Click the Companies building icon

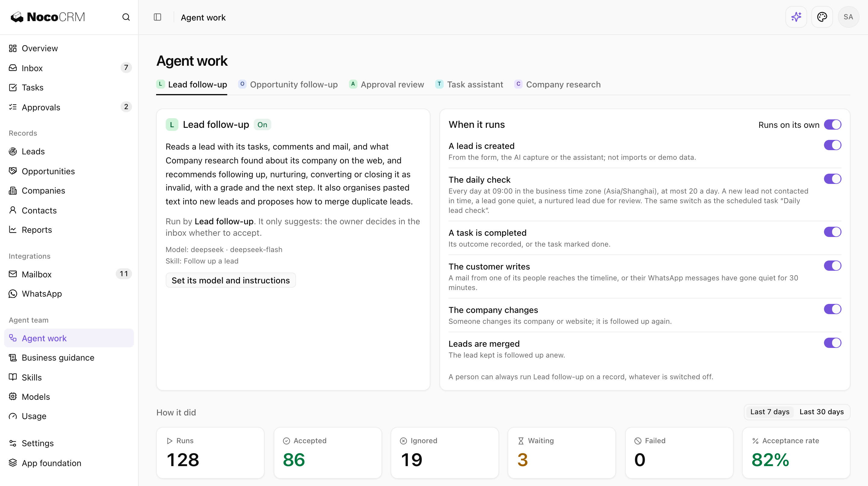pos(13,191)
